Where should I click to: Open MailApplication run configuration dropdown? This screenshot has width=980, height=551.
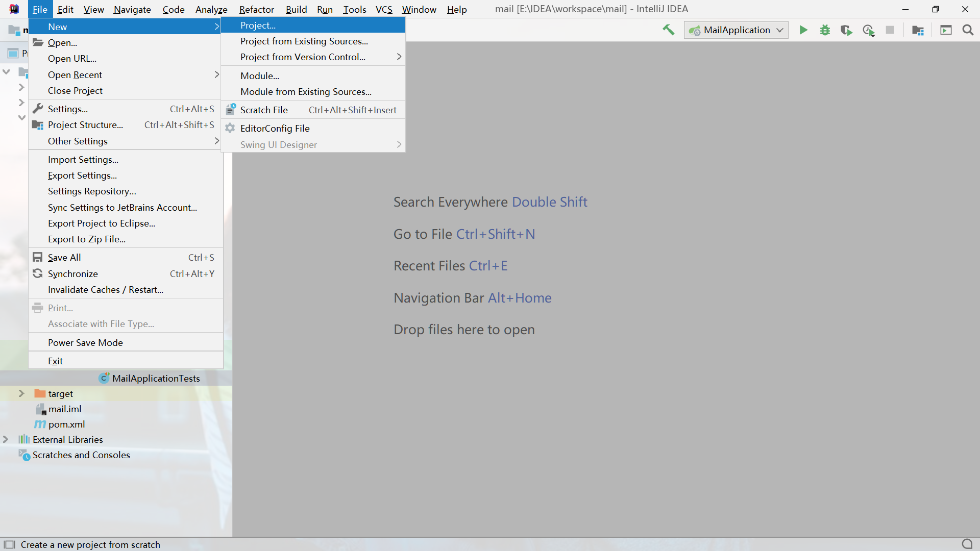click(736, 30)
